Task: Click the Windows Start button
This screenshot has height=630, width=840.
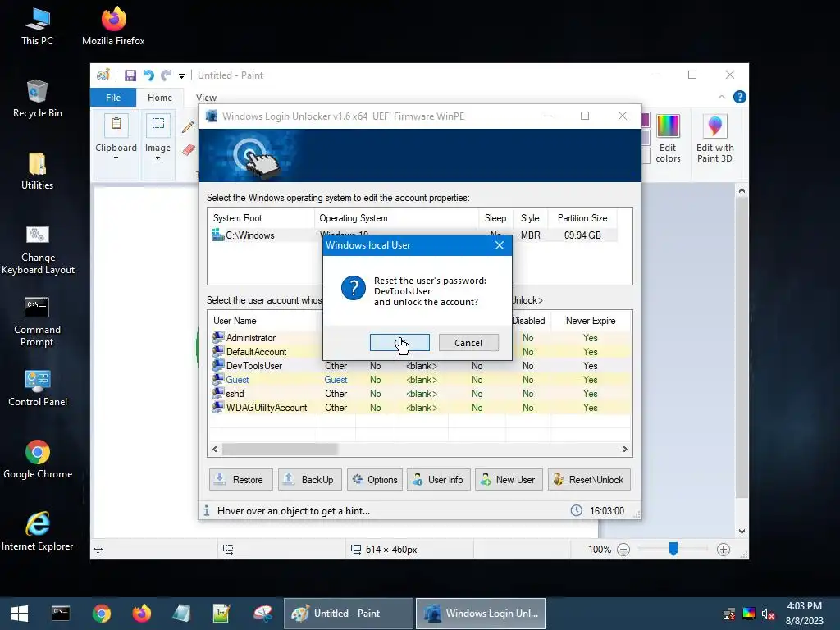Action: click(x=20, y=614)
